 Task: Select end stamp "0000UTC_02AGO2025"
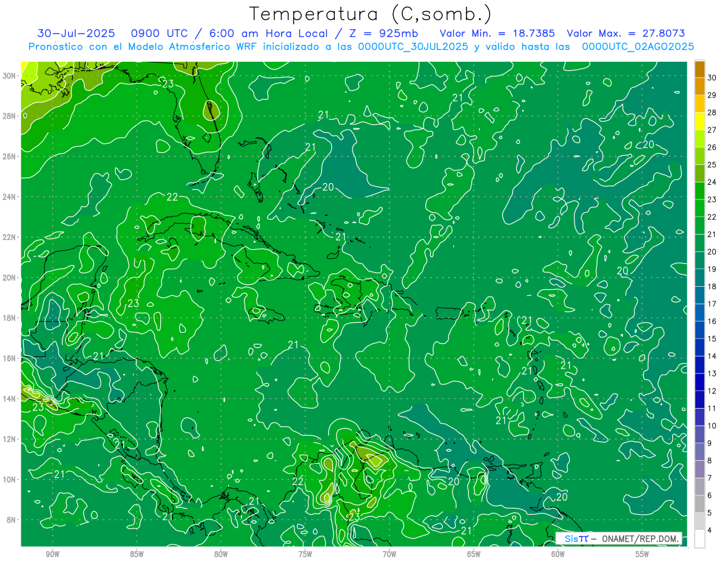click(638, 47)
